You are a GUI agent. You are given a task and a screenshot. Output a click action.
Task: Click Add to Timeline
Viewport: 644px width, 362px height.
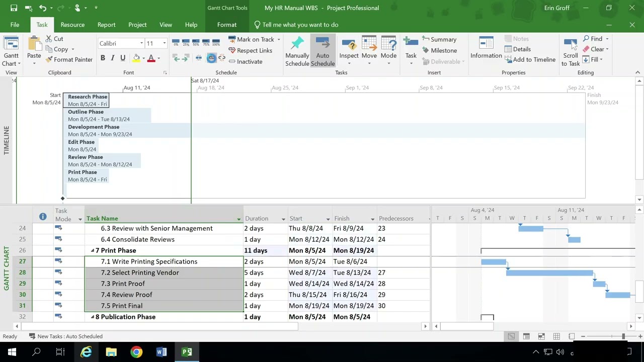coord(530,60)
